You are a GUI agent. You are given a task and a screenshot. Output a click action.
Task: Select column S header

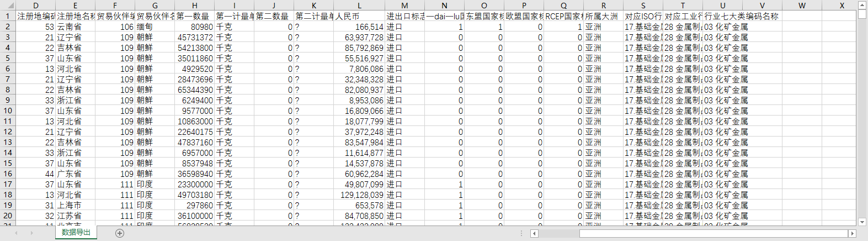pyautogui.click(x=643, y=6)
